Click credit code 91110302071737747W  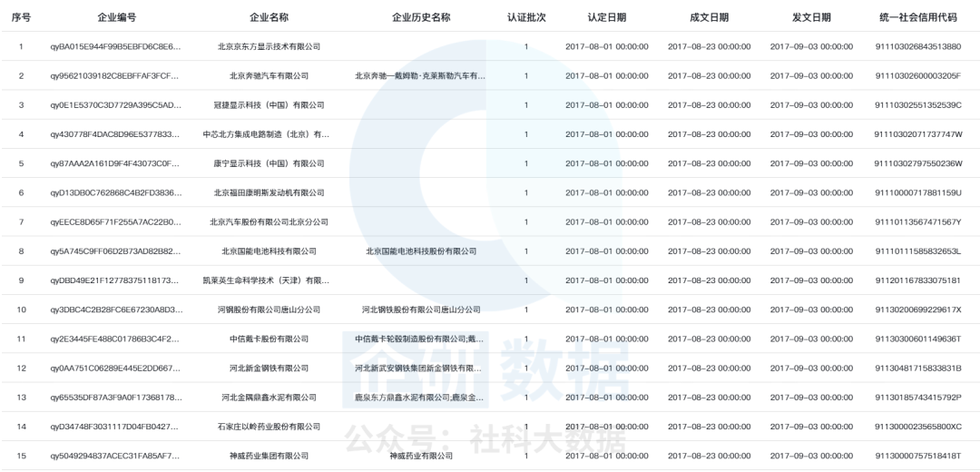point(917,134)
